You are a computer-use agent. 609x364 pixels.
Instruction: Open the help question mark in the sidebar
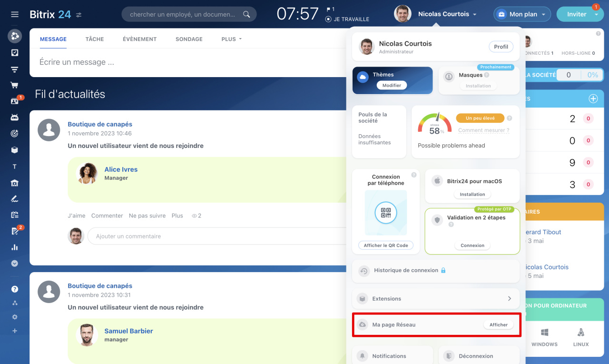(x=15, y=289)
